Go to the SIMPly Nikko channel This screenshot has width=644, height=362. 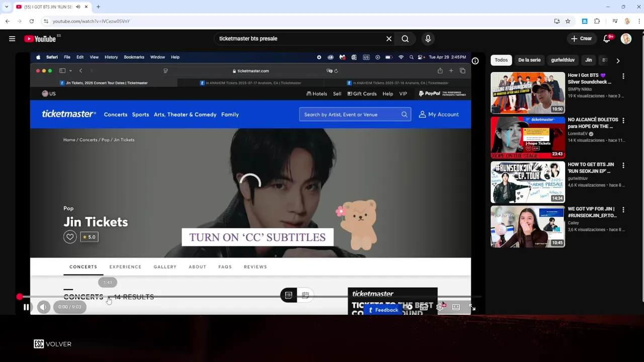point(580,89)
